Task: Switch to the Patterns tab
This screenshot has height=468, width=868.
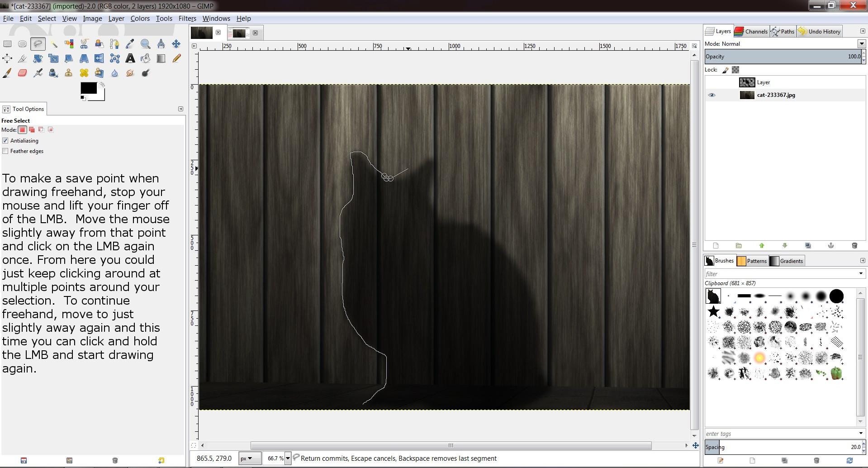Action: pyautogui.click(x=752, y=261)
